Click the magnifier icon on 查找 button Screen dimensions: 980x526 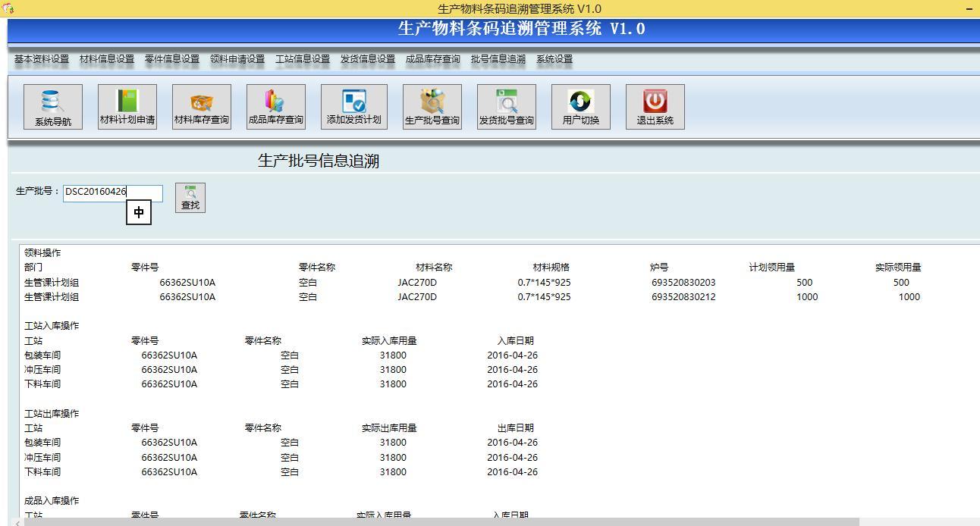pos(190,192)
